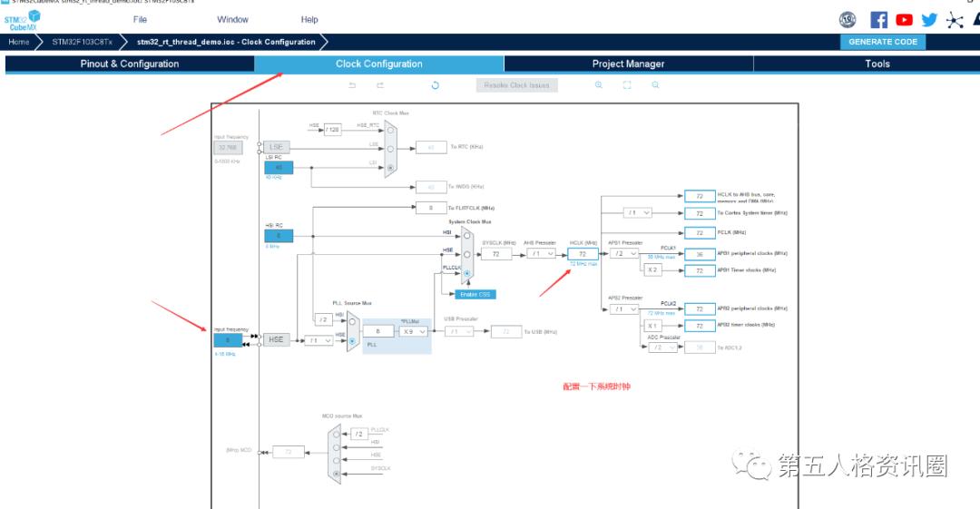Screen dimensions: 980x509
Task: Click the Resolve Clock Issues button
Action: [517, 85]
